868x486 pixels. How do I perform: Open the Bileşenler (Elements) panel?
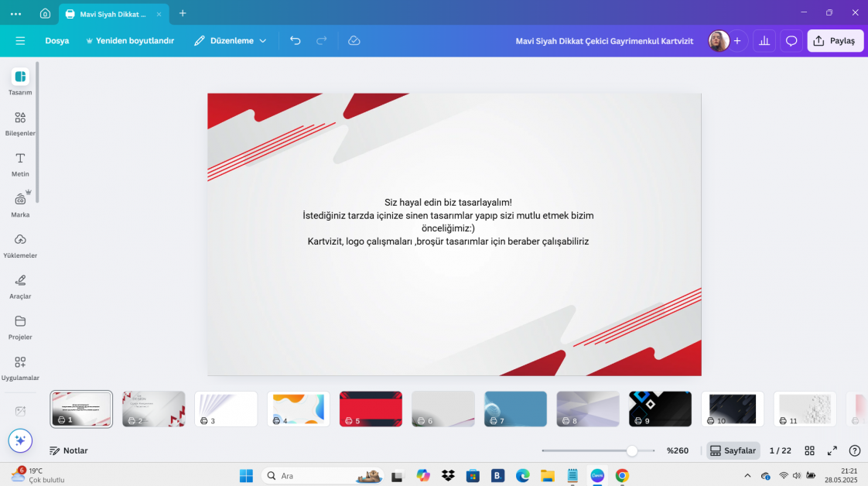(20, 122)
